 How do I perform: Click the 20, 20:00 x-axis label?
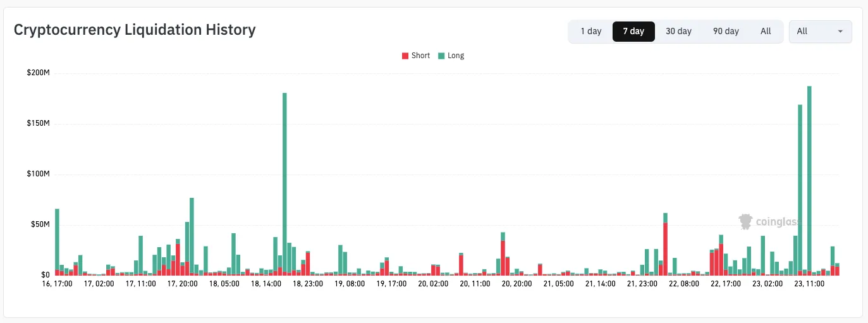pos(517,284)
